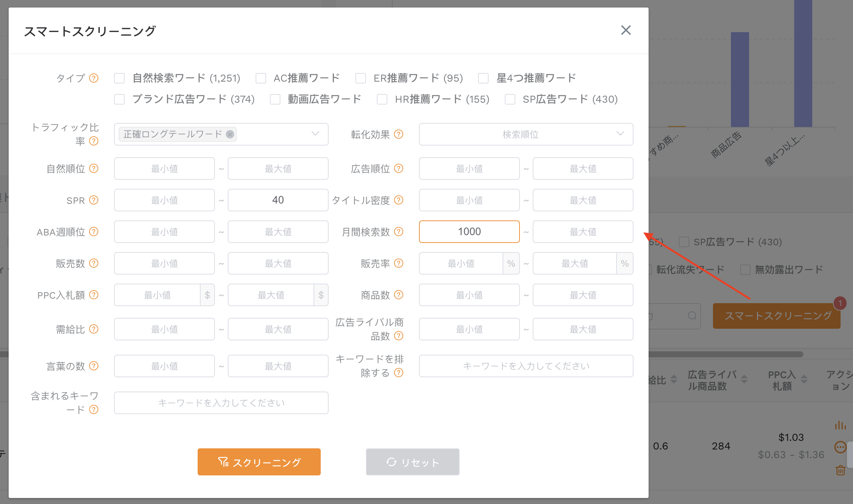The width and height of the screenshot is (853, 504).
Task: Sort by 広告ライバル商品数 column header
Action: pos(744,379)
